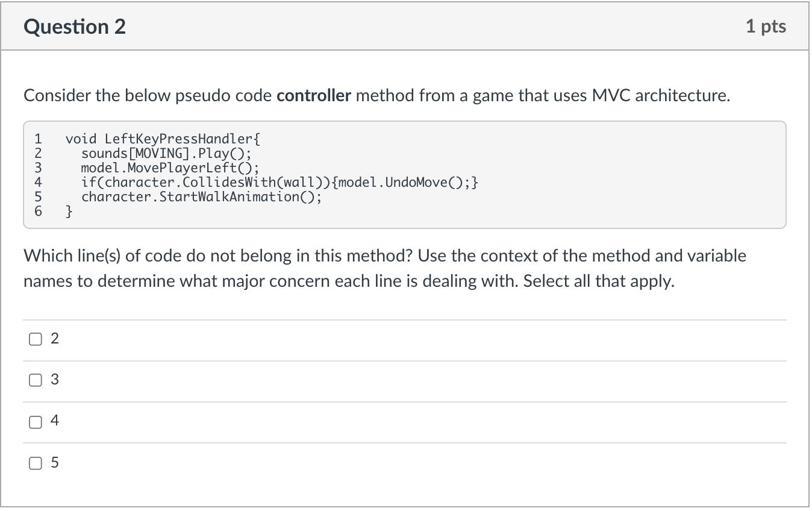Click the option label '3' text

tap(55, 380)
